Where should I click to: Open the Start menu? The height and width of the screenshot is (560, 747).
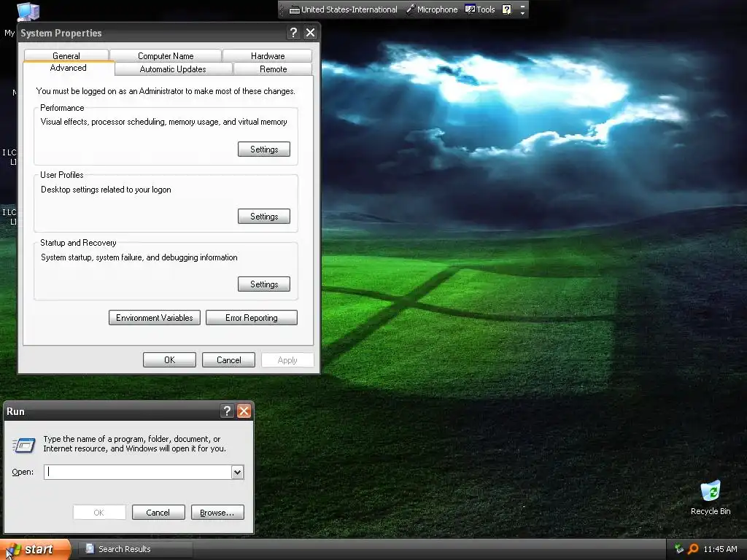pos(35,549)
